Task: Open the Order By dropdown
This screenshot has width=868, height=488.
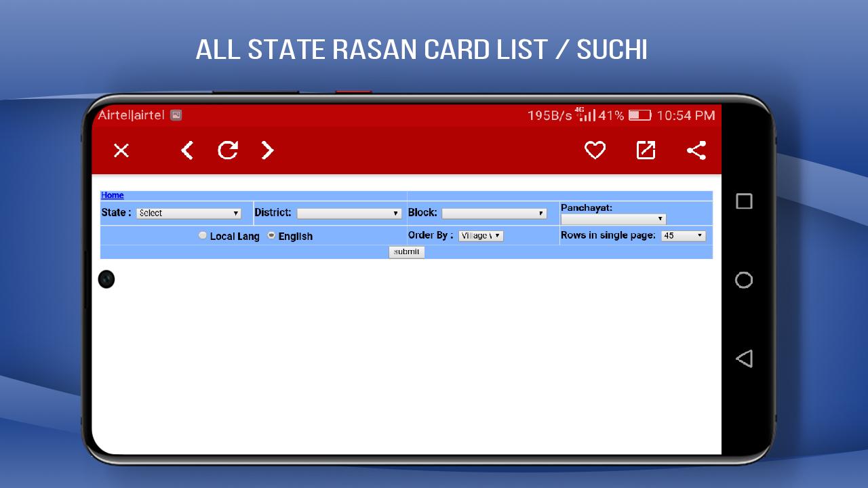Action: [x=481, y=236]
